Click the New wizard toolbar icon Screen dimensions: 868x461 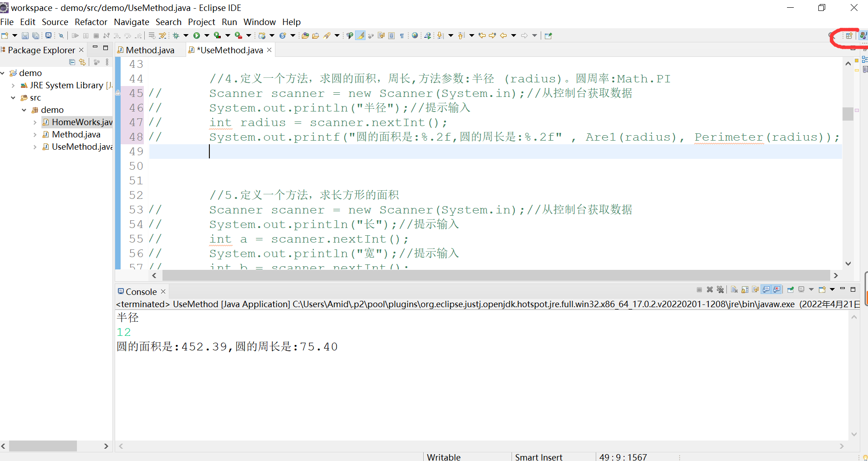pyautogui.click(x=5, y=35)
